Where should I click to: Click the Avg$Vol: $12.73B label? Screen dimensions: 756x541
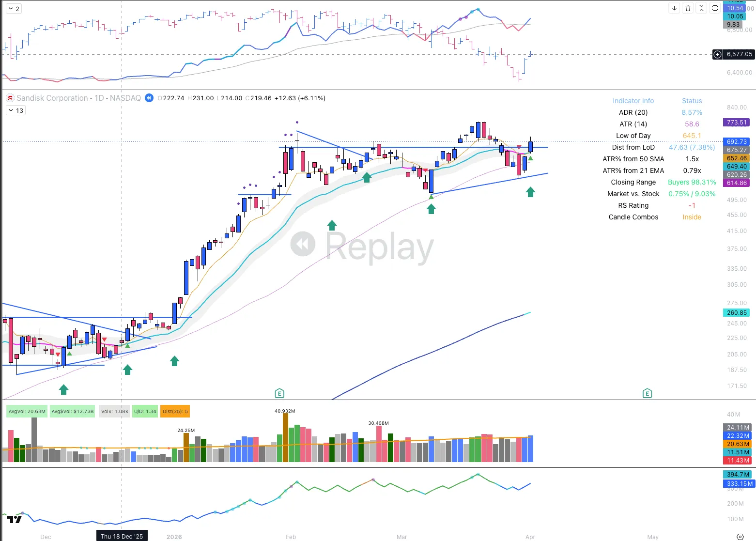coord(73,412)
